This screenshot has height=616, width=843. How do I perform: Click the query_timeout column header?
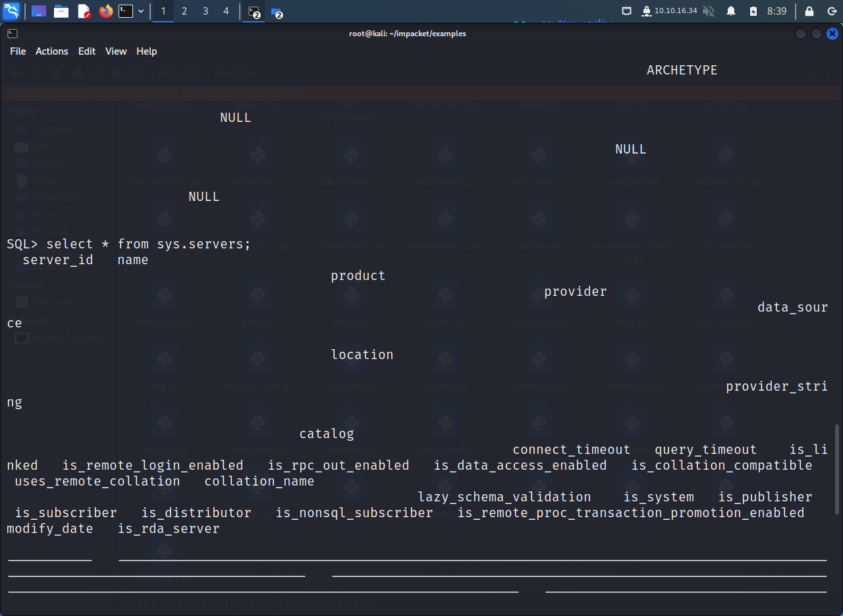(x=706, y=450)
